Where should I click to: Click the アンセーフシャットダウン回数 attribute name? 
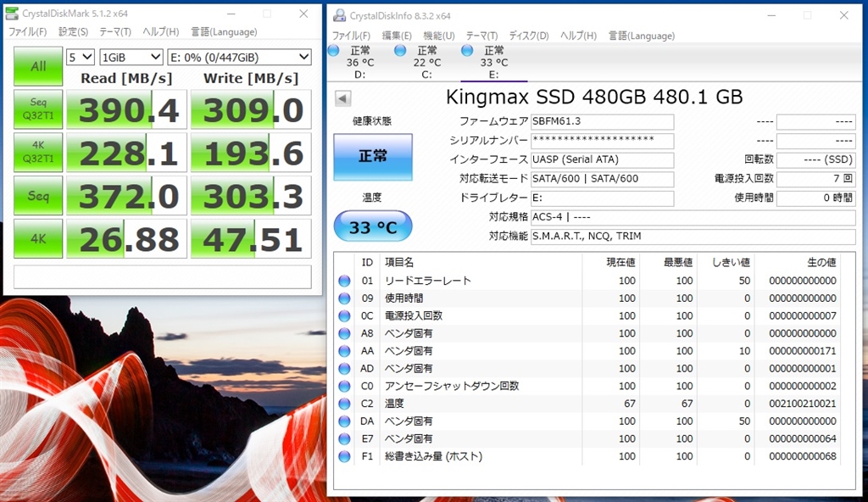452,386
